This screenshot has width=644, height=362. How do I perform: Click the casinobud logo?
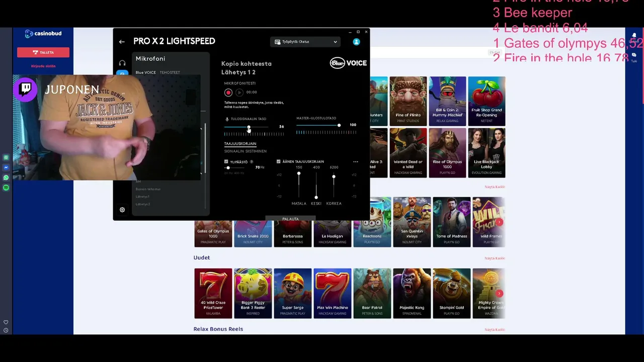[x=43, y=34]
